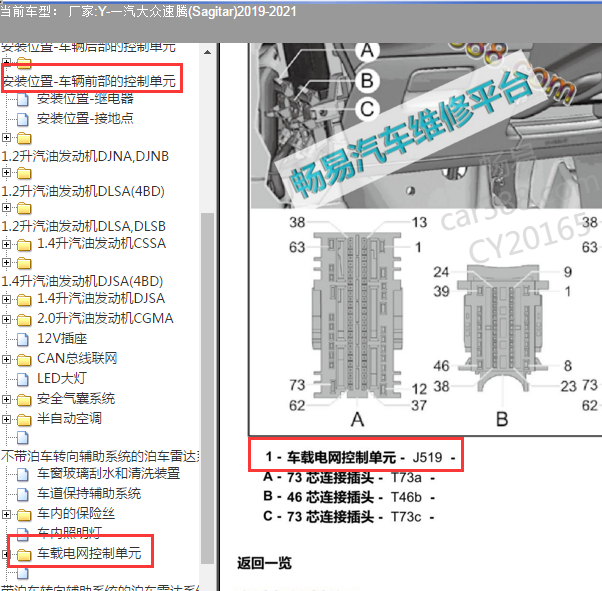602x591 pixels.
Task: Click tree scrollbar up arrow
Action: click(207, 52)
